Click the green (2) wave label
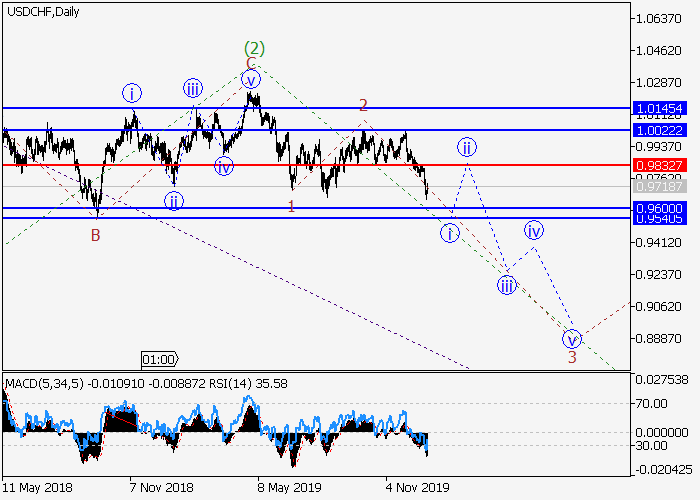Screen dimensions: 700x500 254,48
